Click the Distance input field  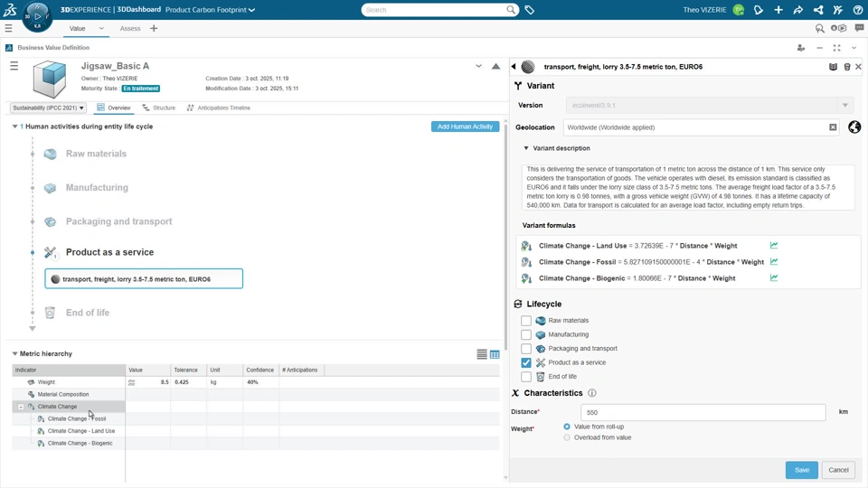click(703, 412)
